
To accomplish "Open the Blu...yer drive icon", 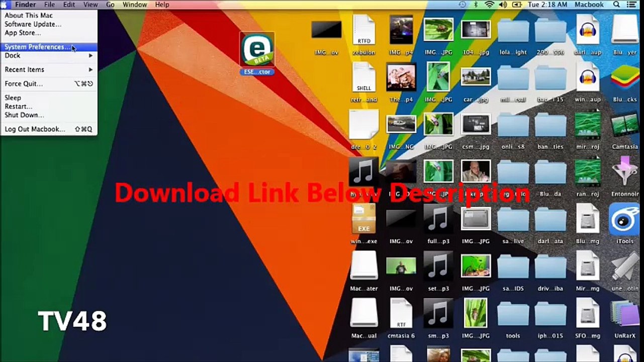I will 625,30.
